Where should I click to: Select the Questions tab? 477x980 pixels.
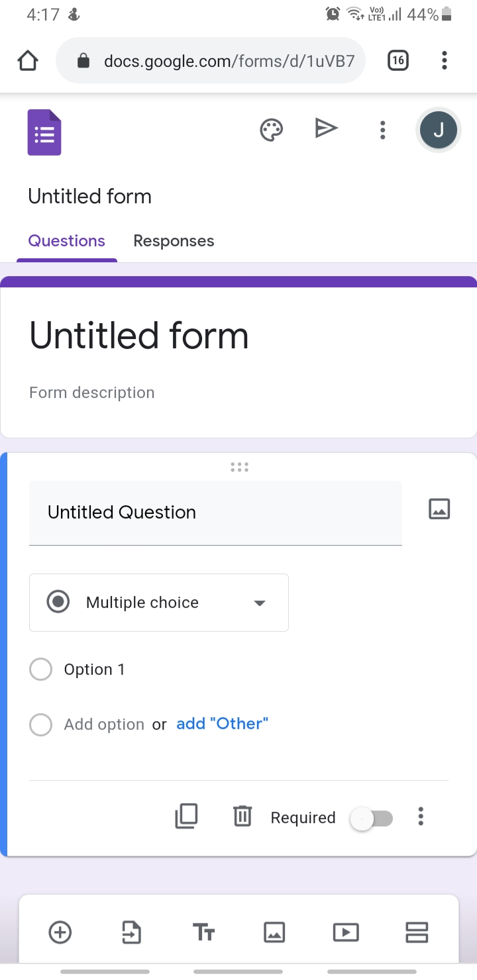66,240
